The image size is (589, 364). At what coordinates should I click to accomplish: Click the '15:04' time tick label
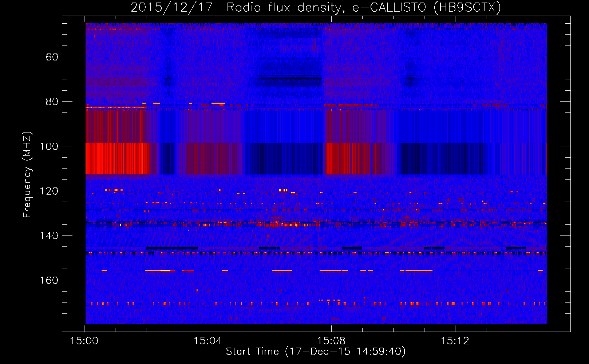tap(207, 341)
